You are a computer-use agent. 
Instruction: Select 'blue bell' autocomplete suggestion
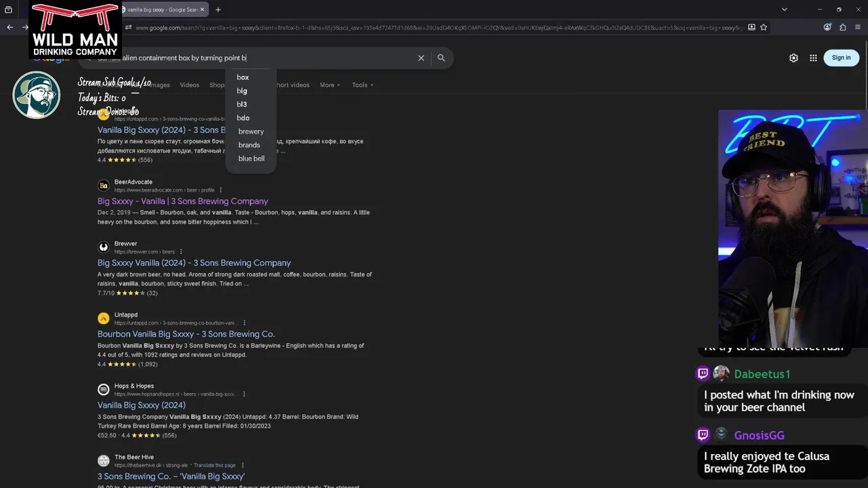coord(252,159)
